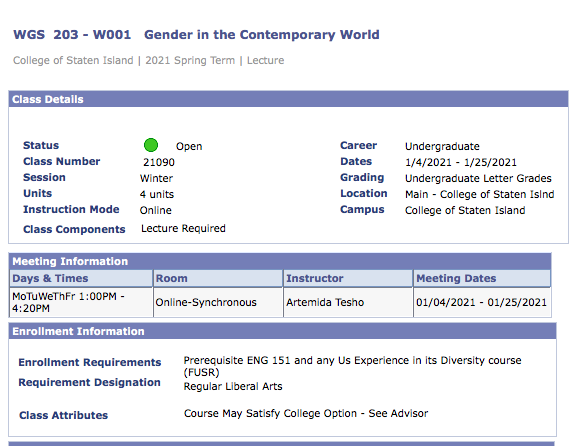Click meeting dates cell '01/04/2021 - 01/25/2021'
This screenshot has height=446, width=573.
(481, 303)
